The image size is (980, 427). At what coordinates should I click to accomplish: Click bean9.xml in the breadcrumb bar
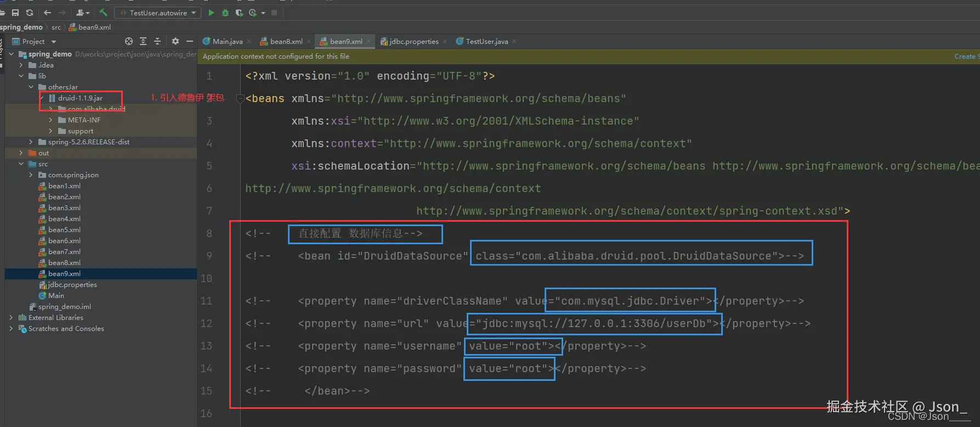[x=90, y=27]
